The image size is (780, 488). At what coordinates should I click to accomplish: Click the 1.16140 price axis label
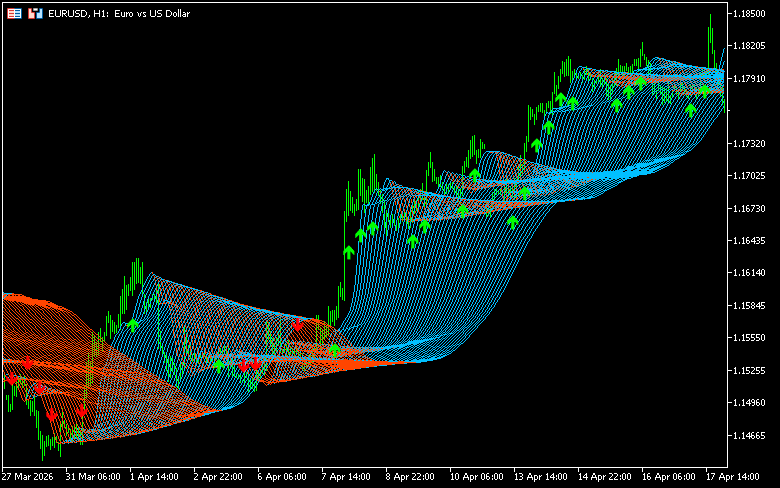click(x=748, y=273)
